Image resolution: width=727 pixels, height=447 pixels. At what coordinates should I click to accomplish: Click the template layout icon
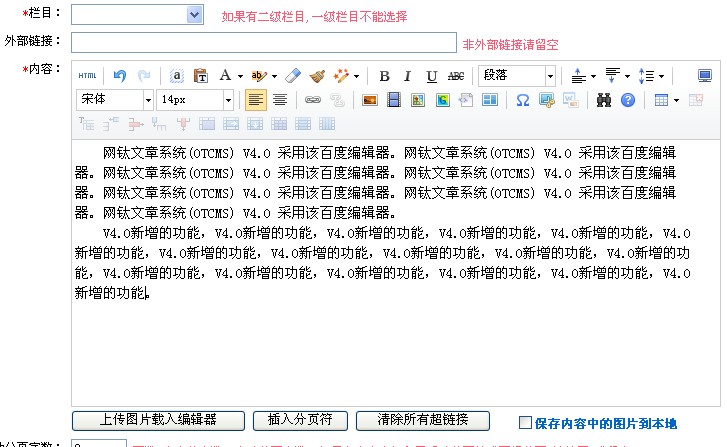(x=490, y=100)
